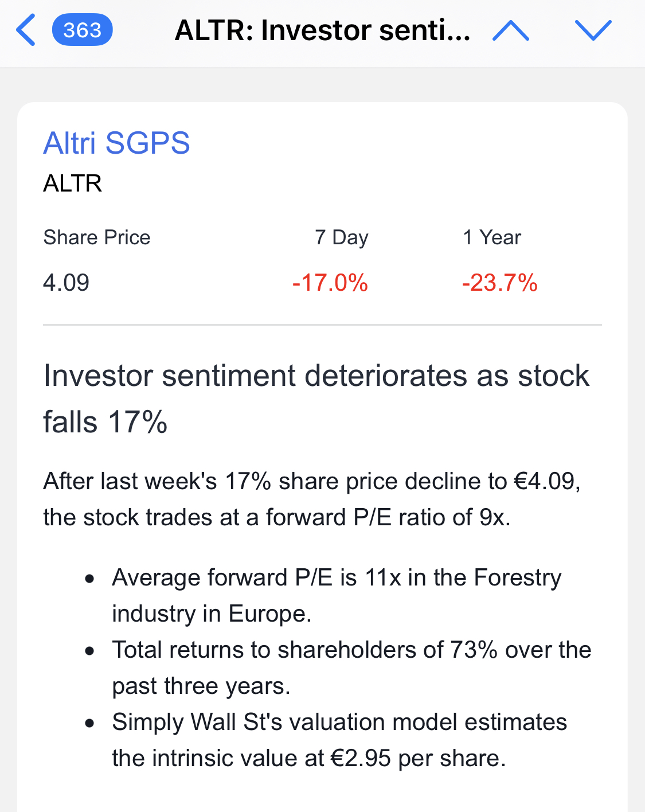Screen dimensions: 645x812
Task: Go to previous message with up arrow
Action: pos(510,30)
